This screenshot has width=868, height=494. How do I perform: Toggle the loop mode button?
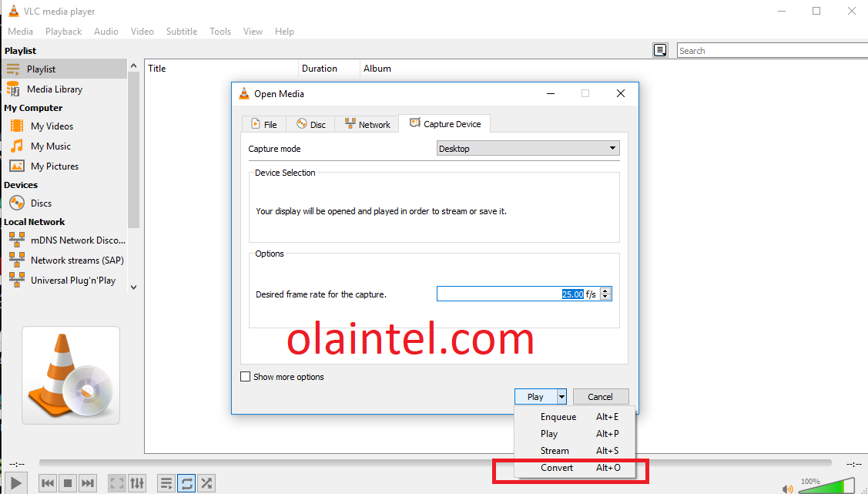tap(186, 483)
